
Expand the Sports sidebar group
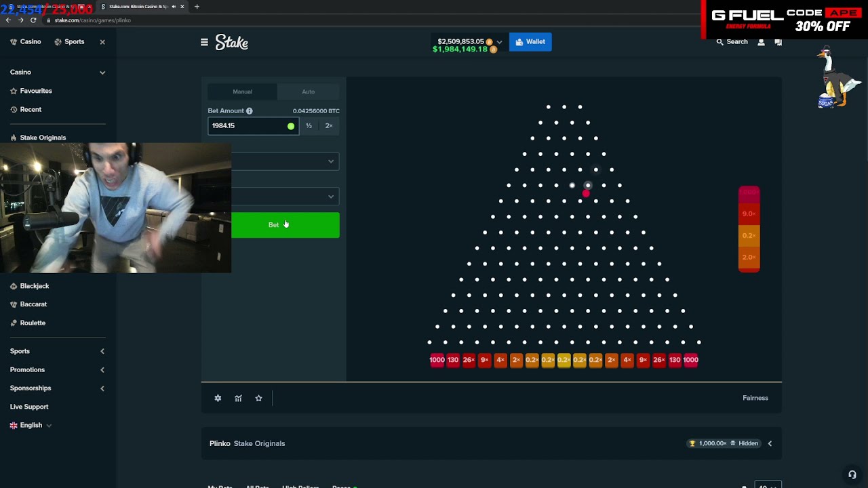click(102, 351)
